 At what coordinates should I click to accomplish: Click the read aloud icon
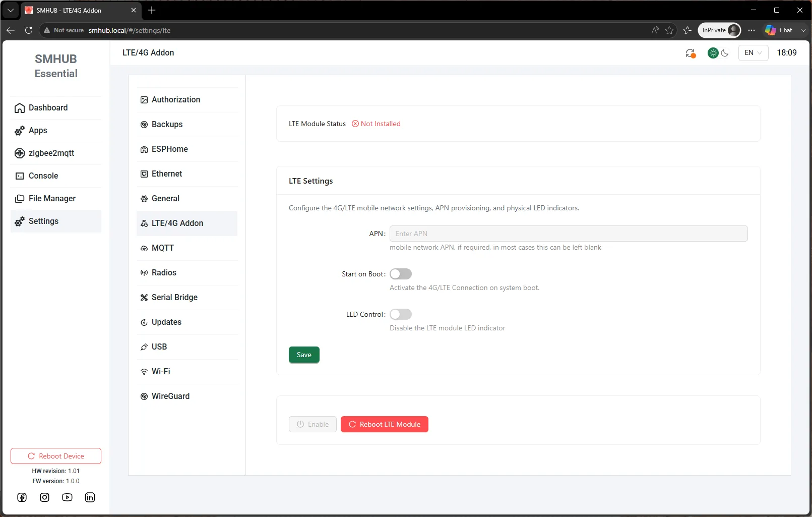[655, 30]
